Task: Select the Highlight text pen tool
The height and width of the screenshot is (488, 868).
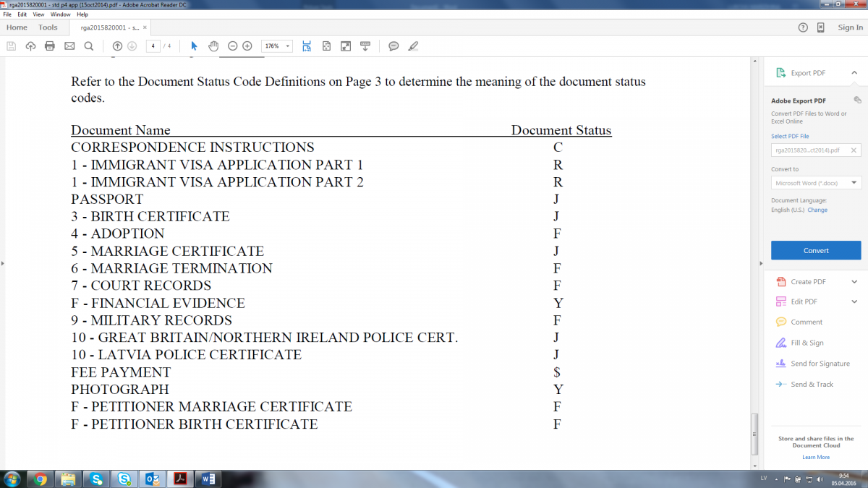Action: coord(413,46)
